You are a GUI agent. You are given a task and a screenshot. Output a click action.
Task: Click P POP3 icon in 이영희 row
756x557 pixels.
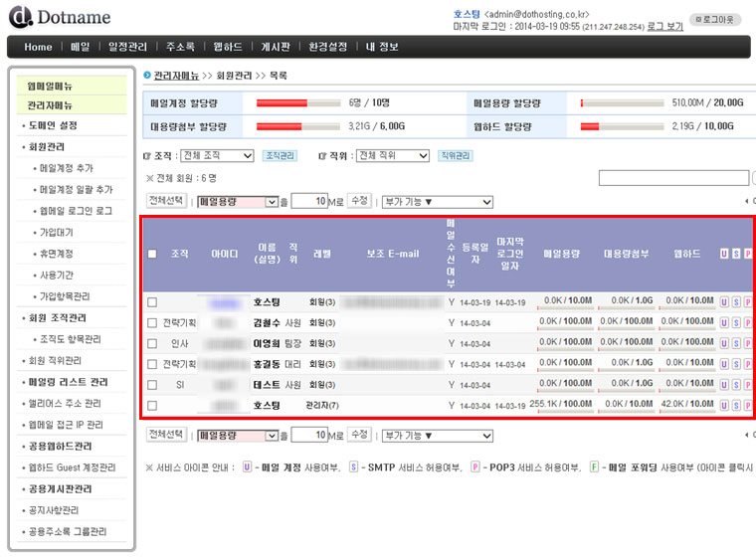(748, 343)
